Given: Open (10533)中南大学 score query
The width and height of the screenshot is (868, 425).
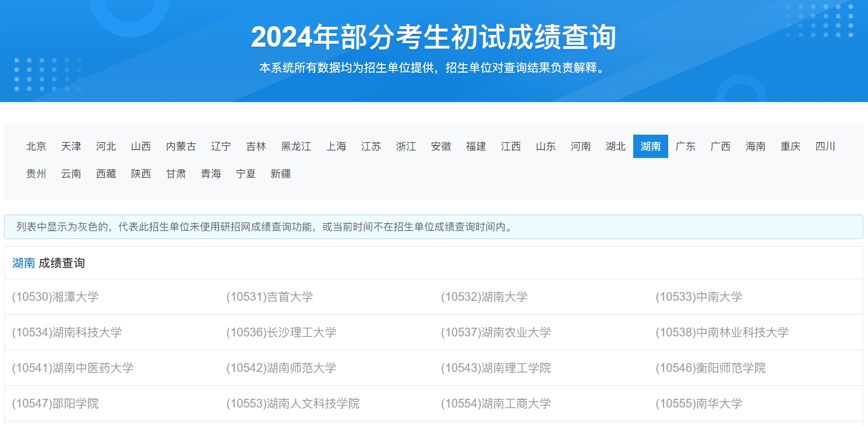Looking at the screenshot, I should (699, 297).
